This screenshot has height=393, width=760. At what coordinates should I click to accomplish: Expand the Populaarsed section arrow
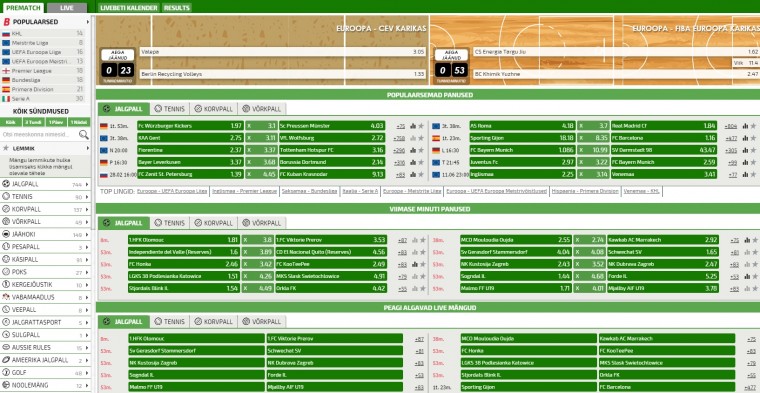click(x=88, y=22)
